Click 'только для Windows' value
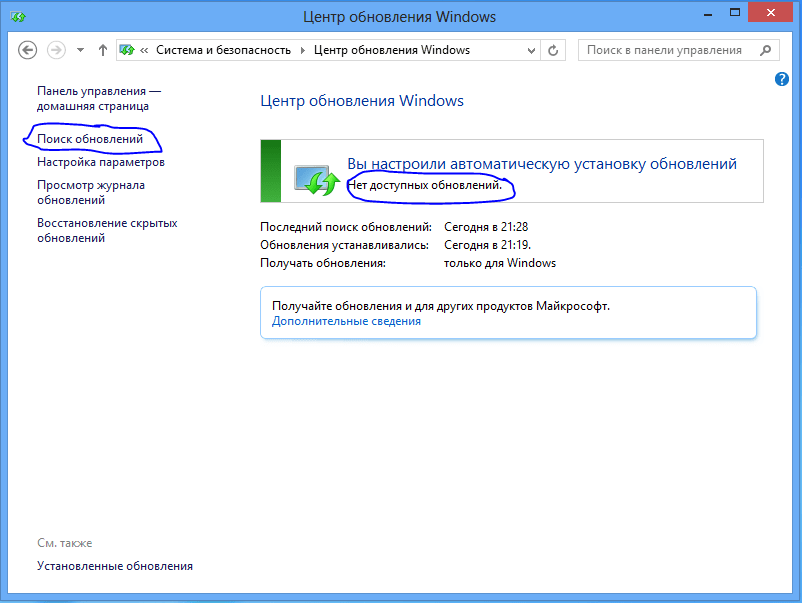This screenshot has width=802, height=603. pos(500,263)
